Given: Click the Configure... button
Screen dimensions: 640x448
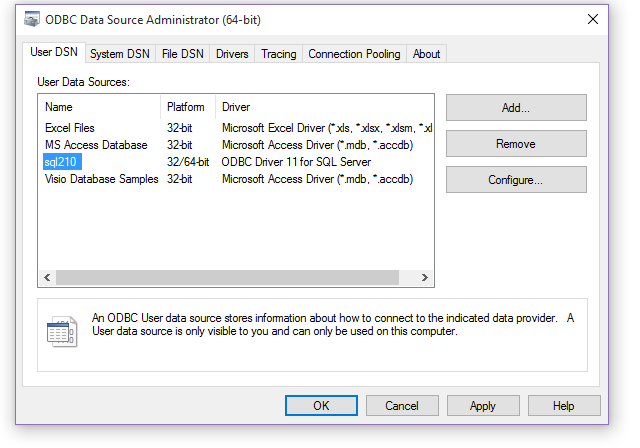Looking at the screenshot, I should pos(516,180).
